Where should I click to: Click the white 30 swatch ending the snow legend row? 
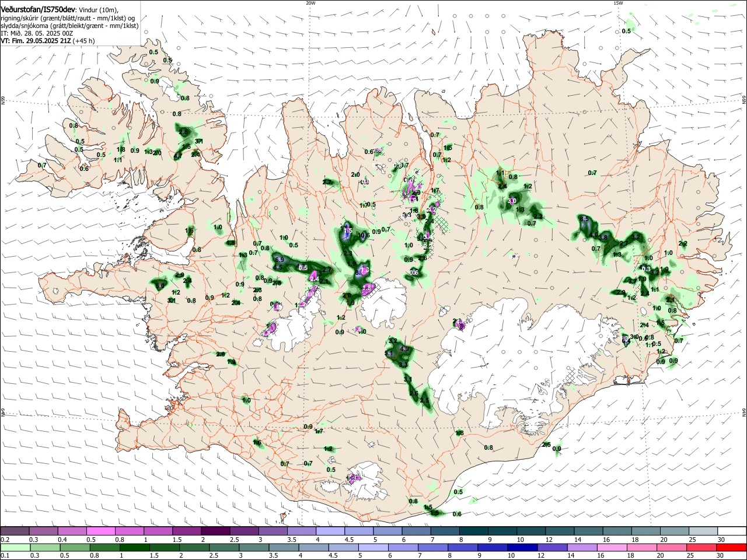(731, 531)
